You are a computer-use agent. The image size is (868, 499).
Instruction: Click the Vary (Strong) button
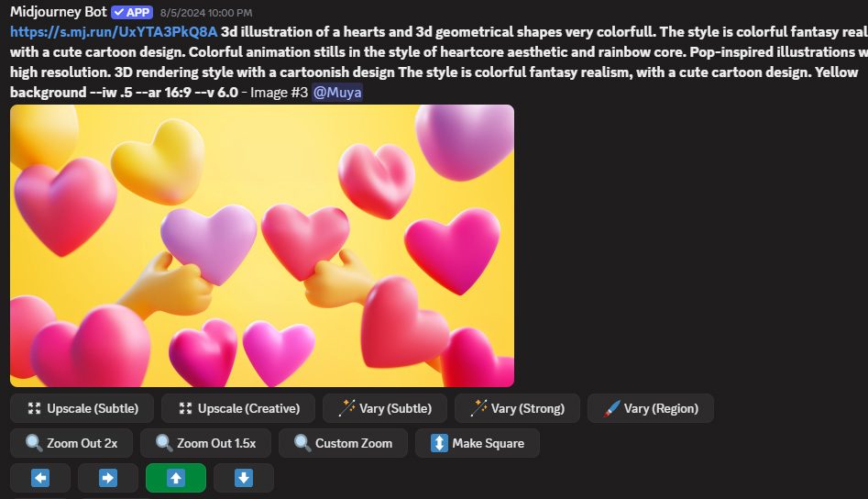517,409
